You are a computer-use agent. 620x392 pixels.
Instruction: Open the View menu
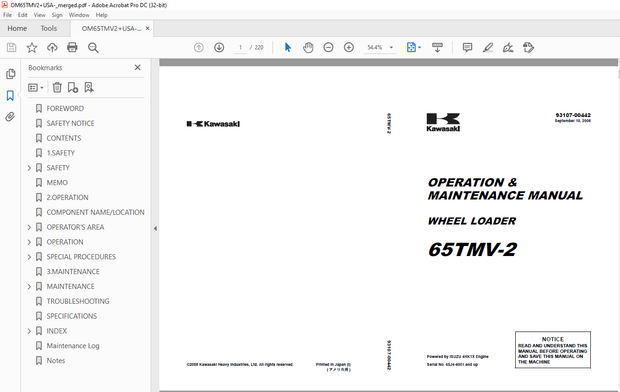(x=40, y=15)
